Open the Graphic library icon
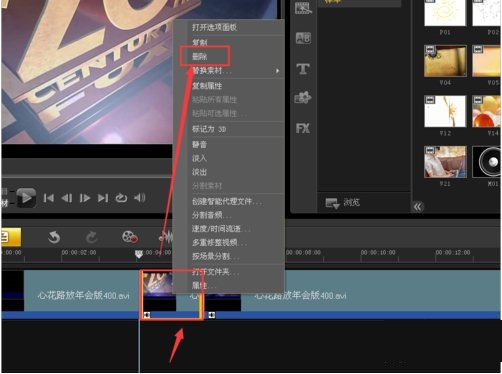This screenshot has height=374, width=502. tap(303, 98)
